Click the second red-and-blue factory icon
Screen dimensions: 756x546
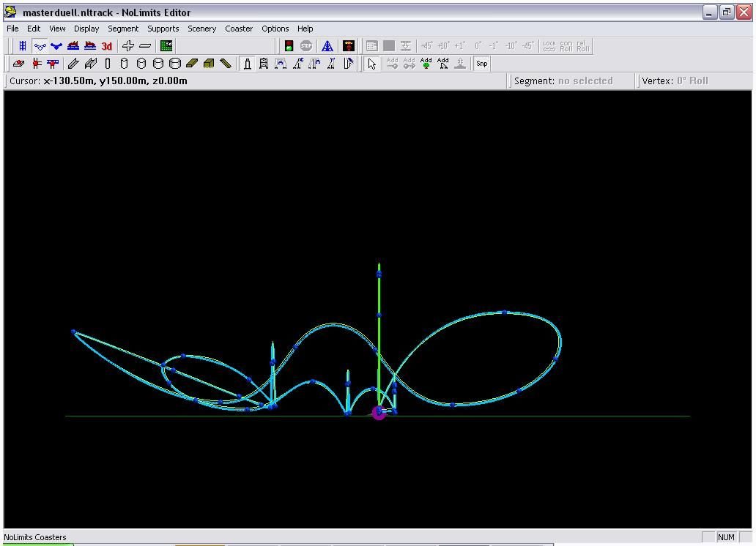90,46
